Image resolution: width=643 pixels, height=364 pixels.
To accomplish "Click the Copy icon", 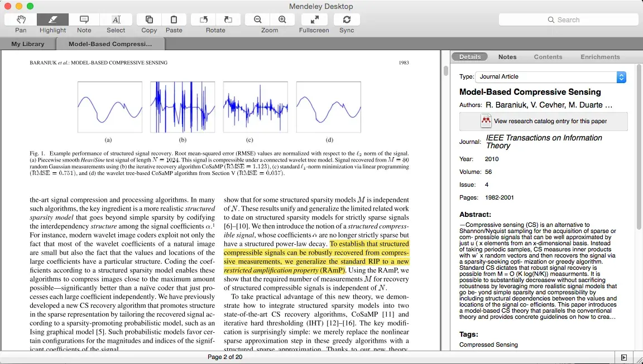I will click(149, 20).
